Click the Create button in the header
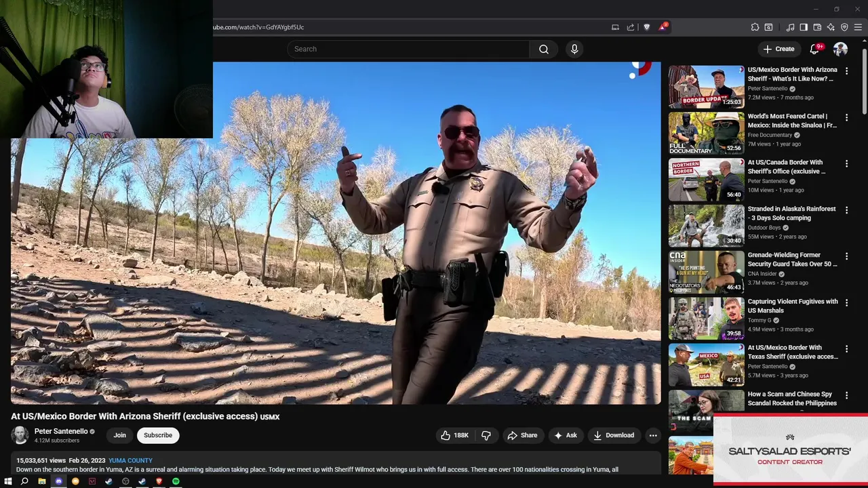The height and width of the screenshot is (488, 868). pos(778,49)
